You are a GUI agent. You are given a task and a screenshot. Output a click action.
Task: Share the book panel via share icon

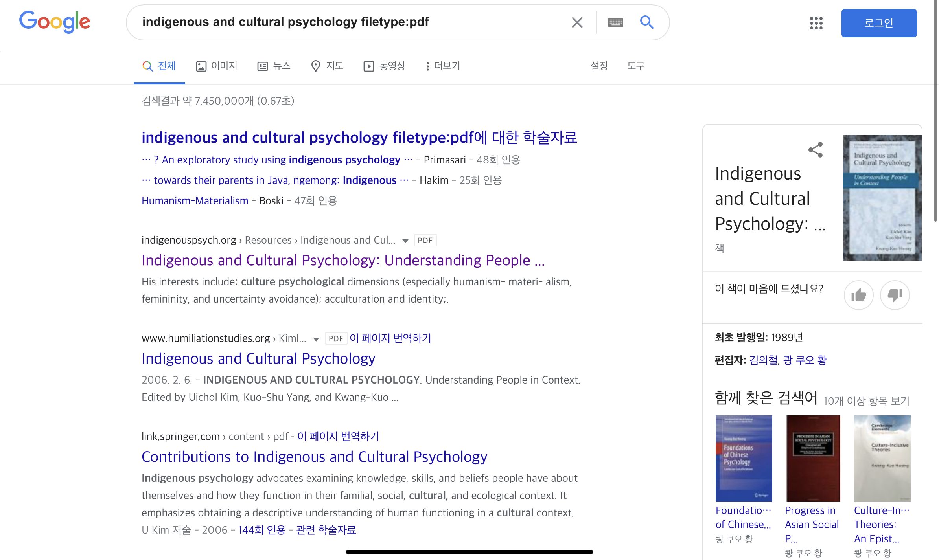tap(816, 150)
